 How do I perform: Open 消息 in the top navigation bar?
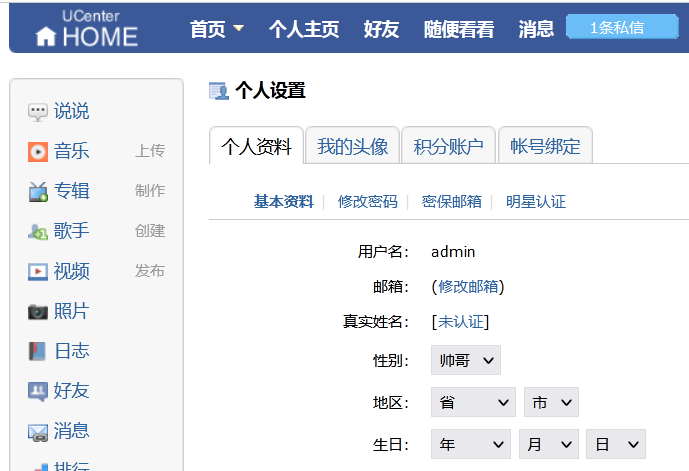(x=536, y=29)
